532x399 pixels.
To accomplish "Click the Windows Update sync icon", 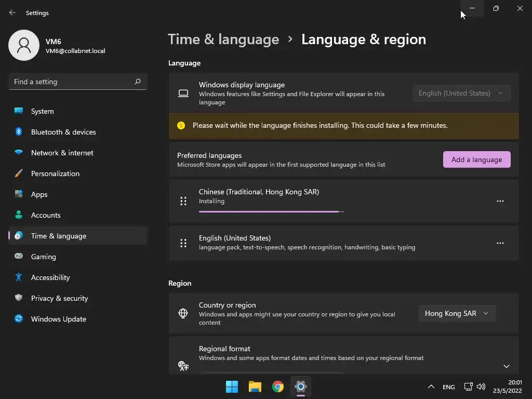I will click(19, 318).
